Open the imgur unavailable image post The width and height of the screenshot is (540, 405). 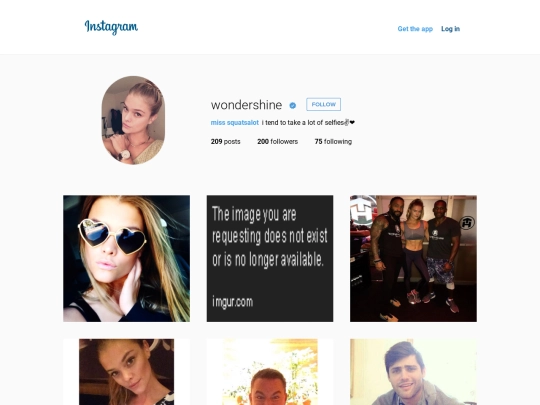click(x=270, y=259)
